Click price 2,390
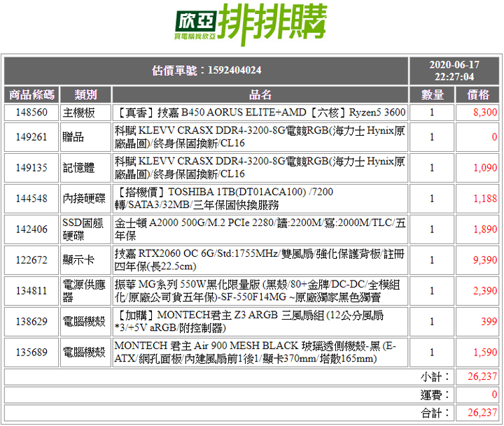Image resolution: width=504 pixels, height=426 pixels. 485,291
